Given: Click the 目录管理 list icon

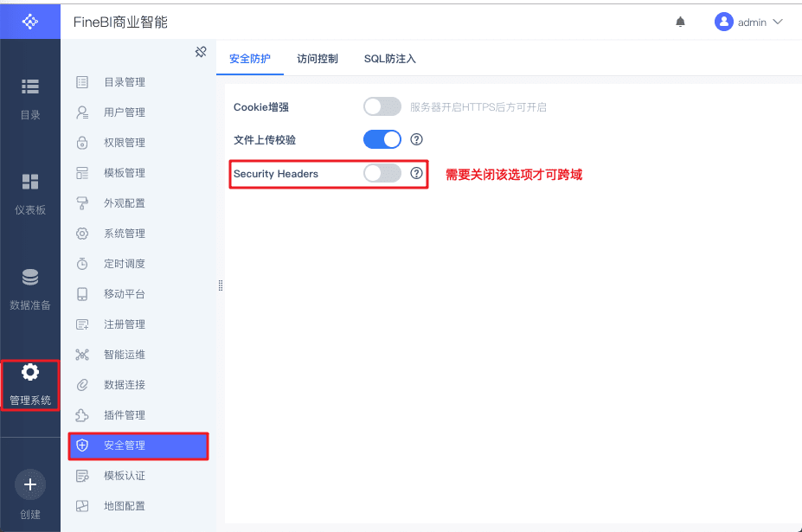Looking at the screenshot, I should pyautogui.click(x=82, y=82).
